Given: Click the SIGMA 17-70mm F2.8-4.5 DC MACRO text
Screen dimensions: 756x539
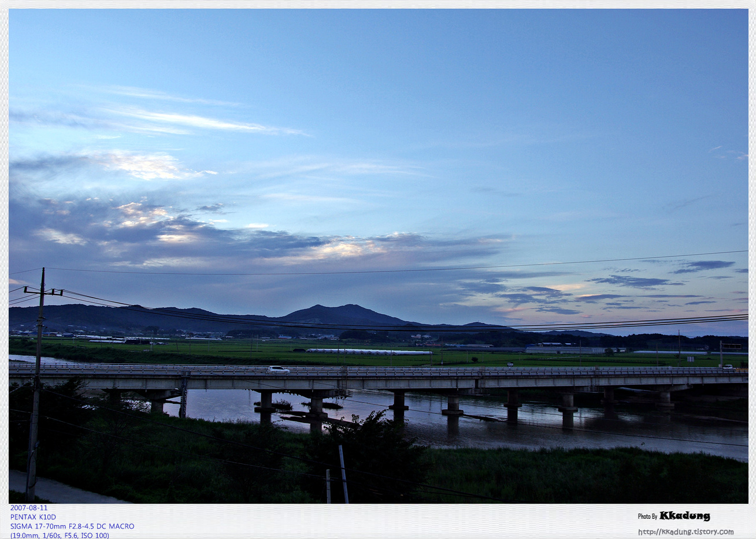Looking at the screenshot, I should [72, 526].
